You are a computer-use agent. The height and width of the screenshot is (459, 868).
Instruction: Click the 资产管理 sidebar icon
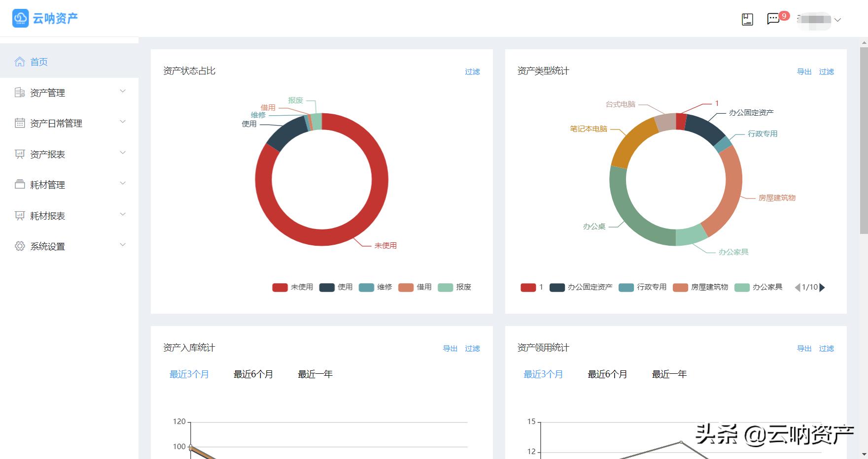pyautogui.click(x=19, y=93)
